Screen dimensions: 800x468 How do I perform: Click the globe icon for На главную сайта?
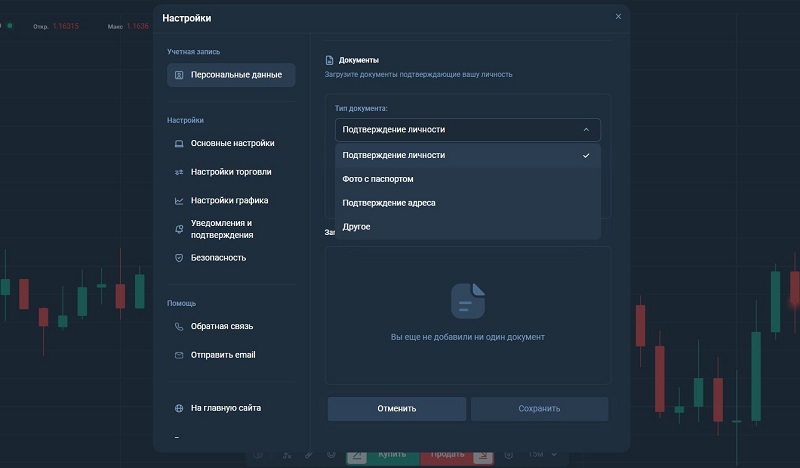click(x=179, y=408)
